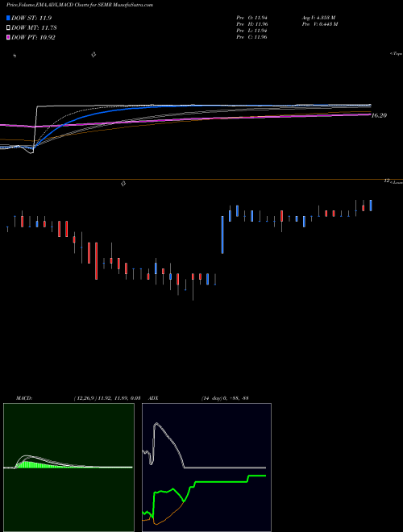Click the ADX '(14 day)' values text
Viewport: 403px width, 532px height.
tap(225, 398)
